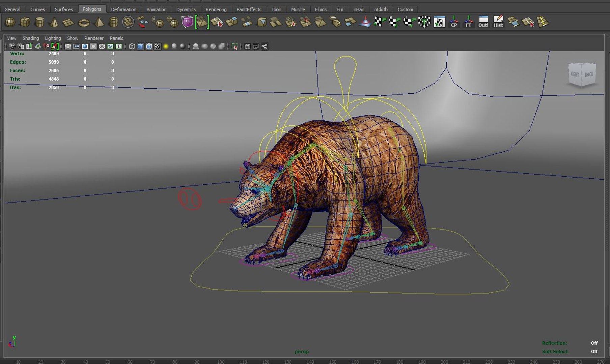Viewport: 610px width, 364px height.
Task: Click the image plane panel icon
Action: click(38, 47)
